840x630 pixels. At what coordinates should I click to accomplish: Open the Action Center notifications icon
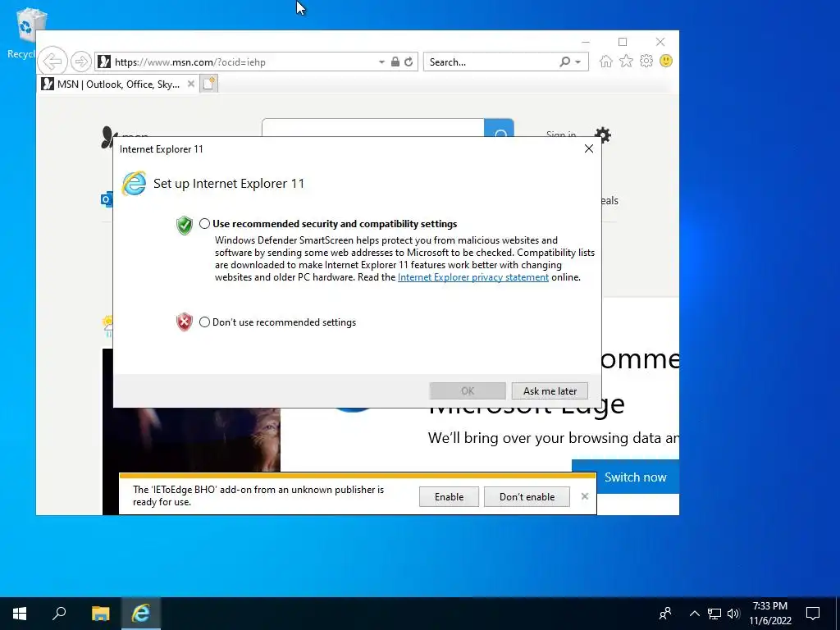tap(813, 614)
